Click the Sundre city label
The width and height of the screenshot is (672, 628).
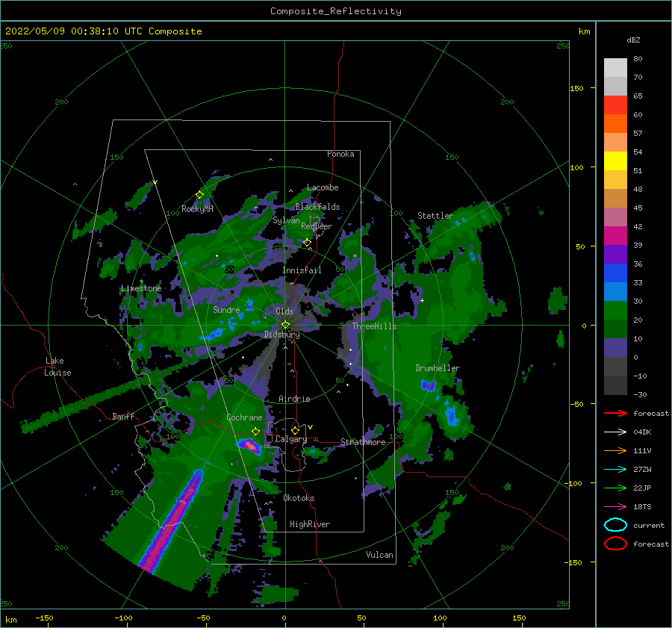pyautogui.click(x=226, y=309)
